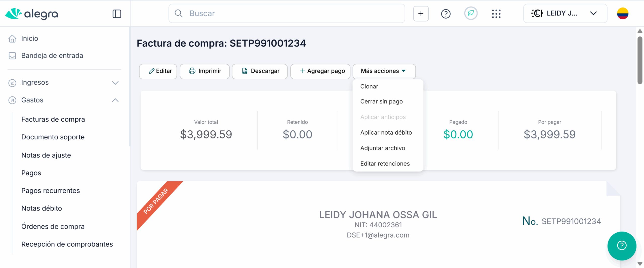This screenshot has width=644, height=268.
Task: Open the floating green help bubble
Action: 622,246
